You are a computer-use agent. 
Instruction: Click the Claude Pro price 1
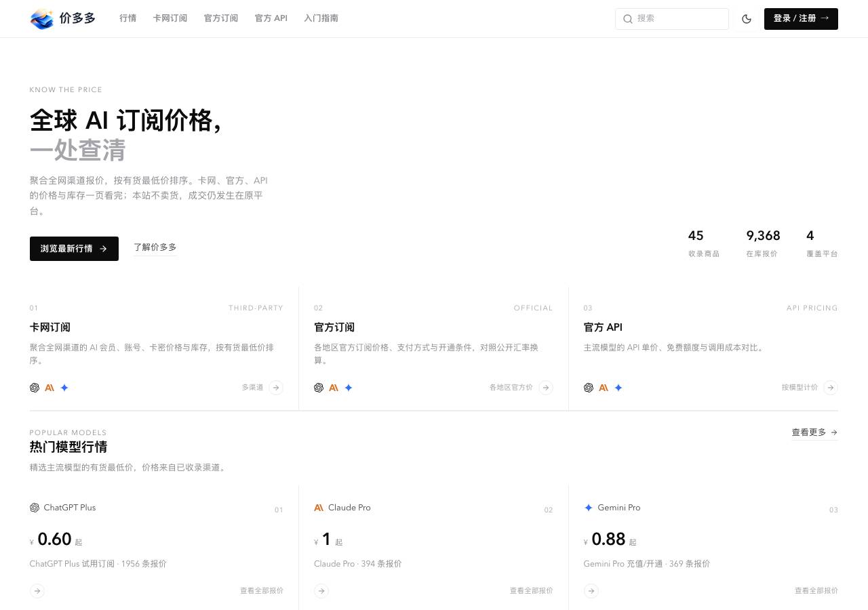326,540
